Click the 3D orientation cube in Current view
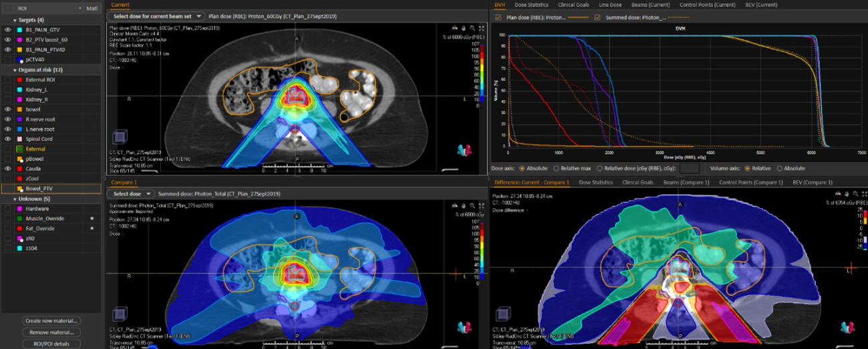 (x=118, y=138)
